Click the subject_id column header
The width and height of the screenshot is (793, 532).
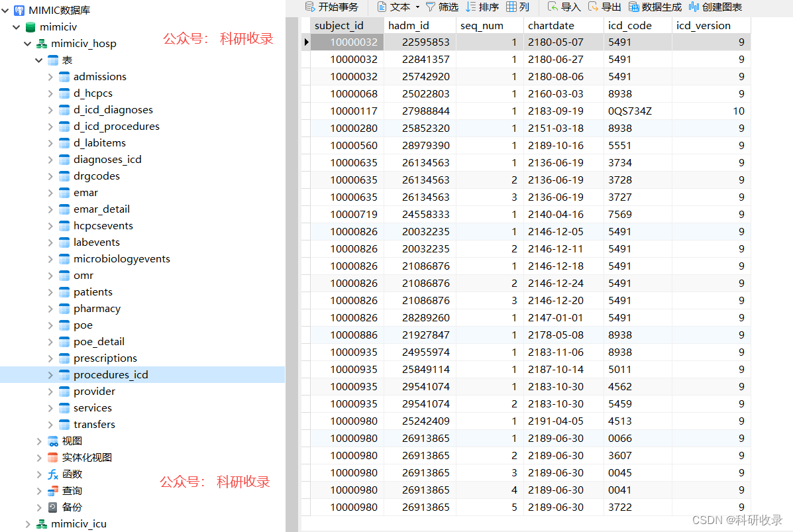tap(347, 25)
